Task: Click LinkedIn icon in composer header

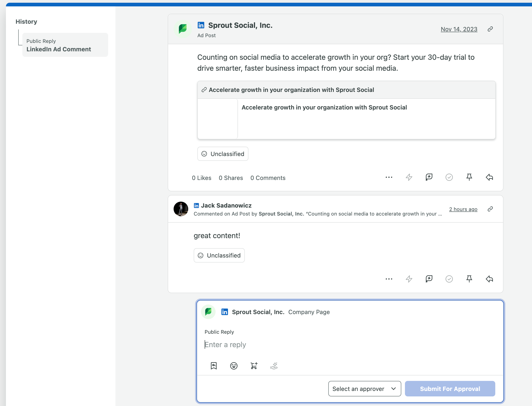Action: [224, 312]
